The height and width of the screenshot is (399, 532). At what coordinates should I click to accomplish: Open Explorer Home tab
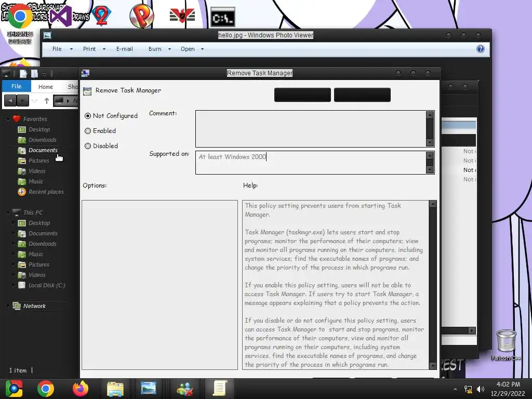click(46, 87)
